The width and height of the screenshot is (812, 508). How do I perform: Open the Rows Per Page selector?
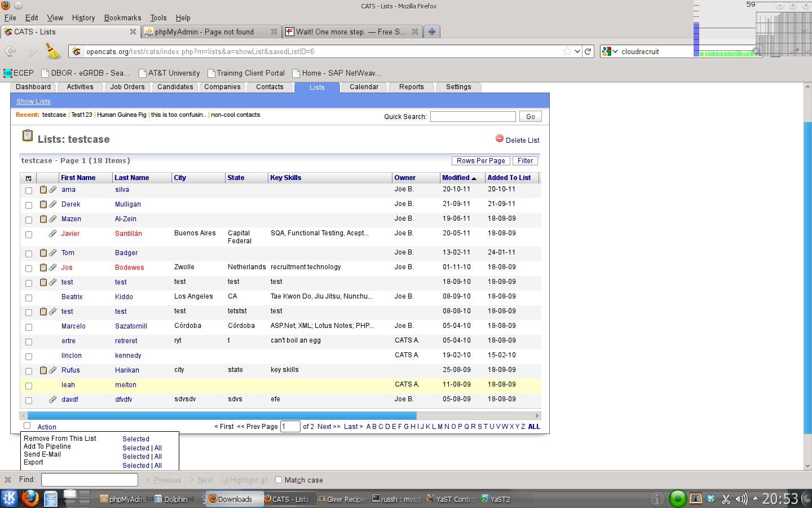coord(480,161)
